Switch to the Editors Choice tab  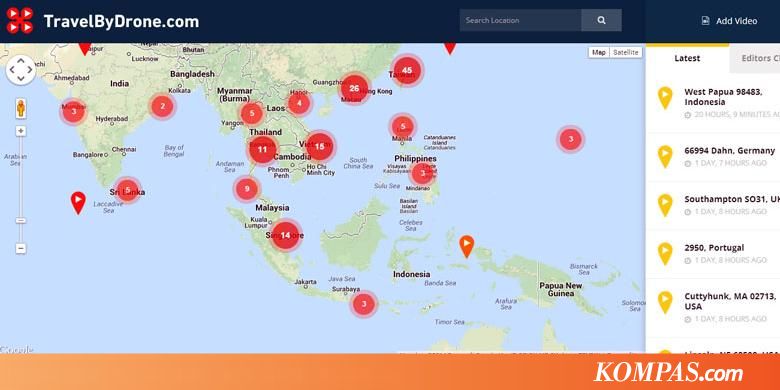coord(755,58)
